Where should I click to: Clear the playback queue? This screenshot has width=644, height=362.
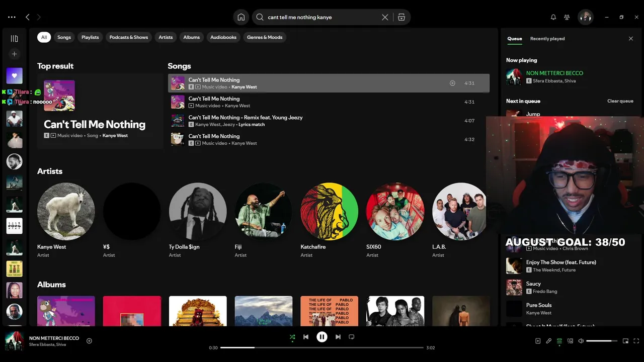pos(620,101)
